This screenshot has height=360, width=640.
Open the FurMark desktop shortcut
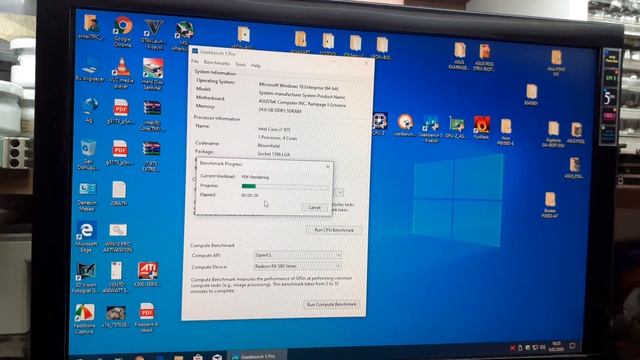coord(482,127)
